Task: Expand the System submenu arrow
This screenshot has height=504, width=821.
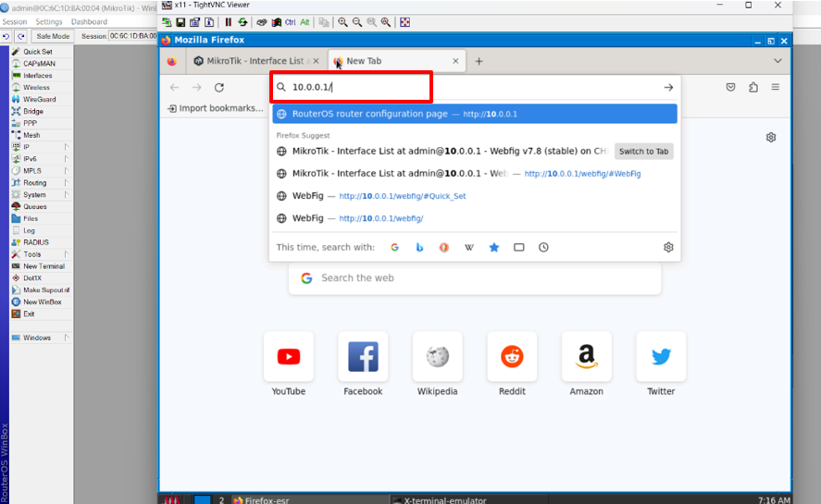Action: pyautogui.click(x=67, y=194)
